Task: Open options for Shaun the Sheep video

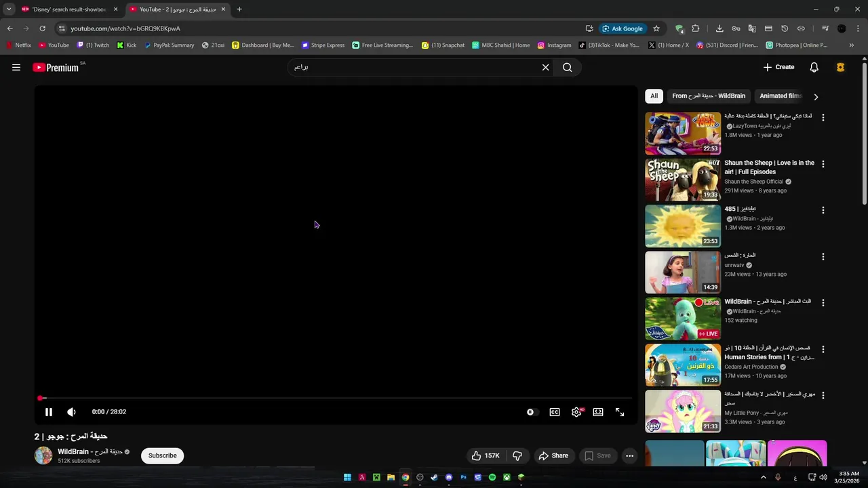Action: click(x=823, y=164)
